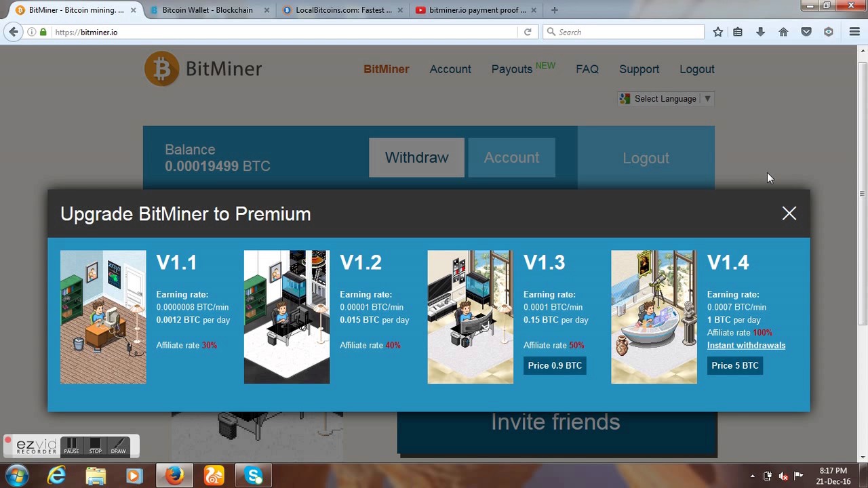868x488 pixels.
Task: Switch to bitminer.io payment proof YouTube tab
Action: pos(477,10)
